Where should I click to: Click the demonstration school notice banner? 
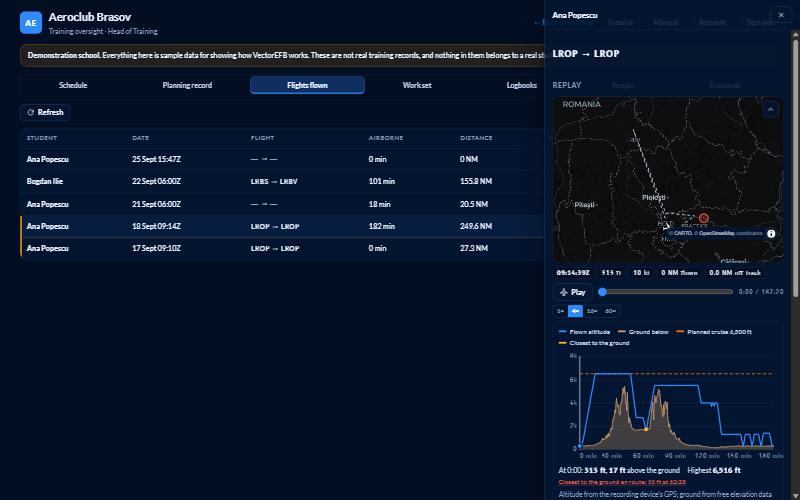282,55
